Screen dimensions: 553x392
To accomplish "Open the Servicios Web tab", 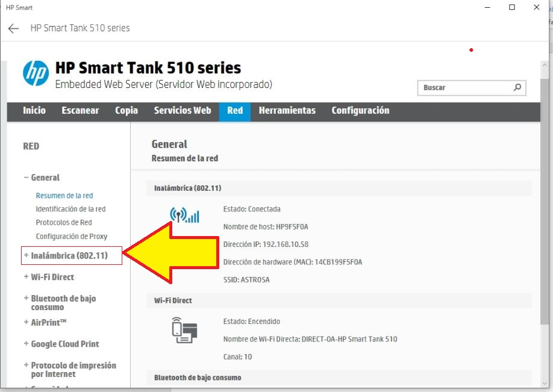I will [x=182, y=111].
